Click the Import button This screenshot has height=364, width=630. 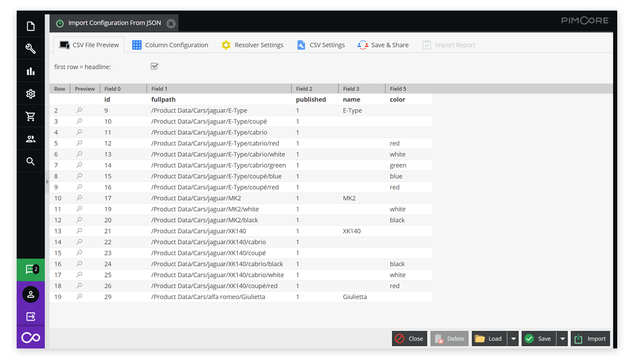coord(590,338)
